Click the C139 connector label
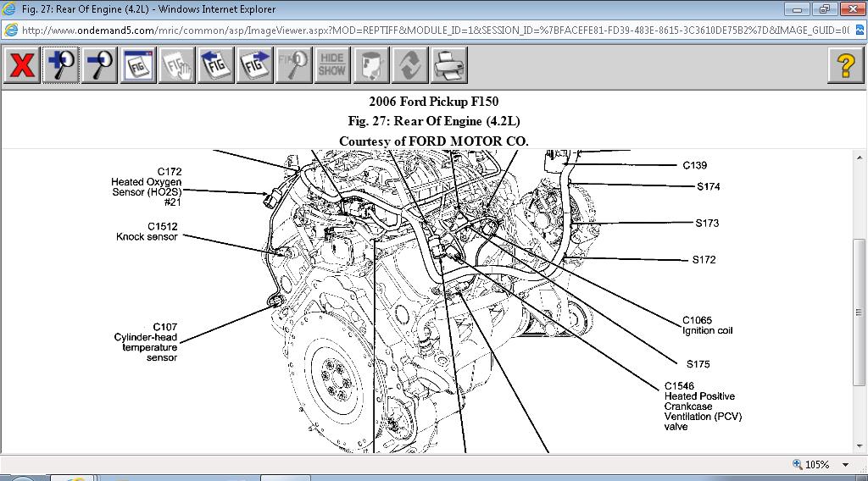The width and height of the screenshot is (868, 481). pos(694,165)
